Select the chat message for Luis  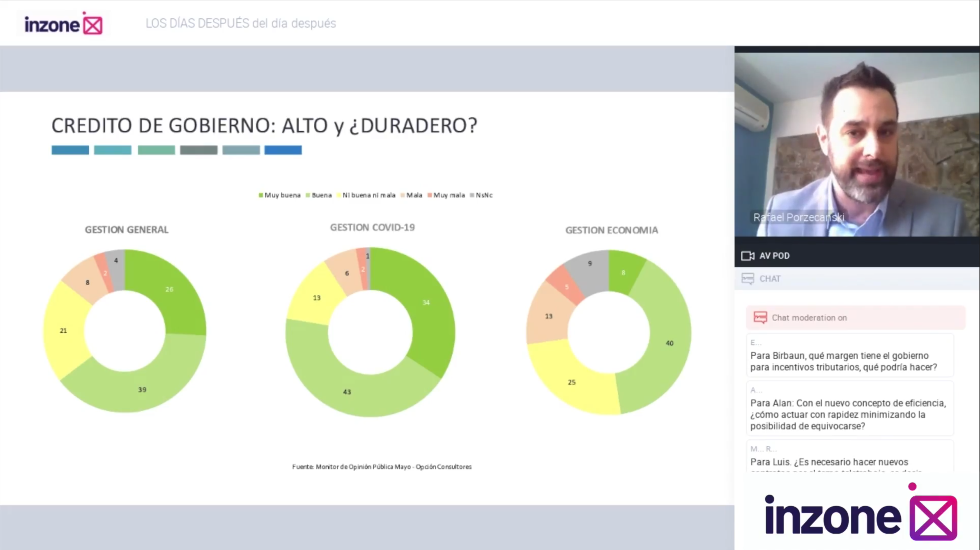point(850,456)
